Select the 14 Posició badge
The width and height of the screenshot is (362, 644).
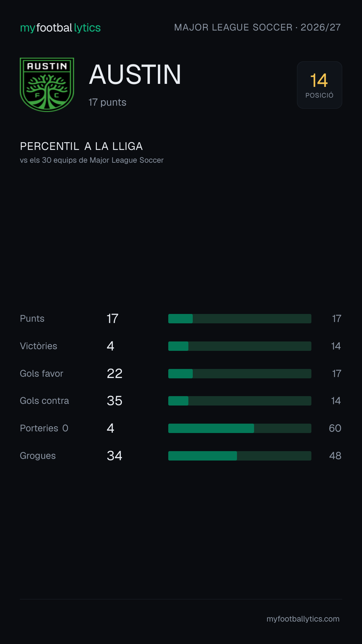click(x=319, y=85)
